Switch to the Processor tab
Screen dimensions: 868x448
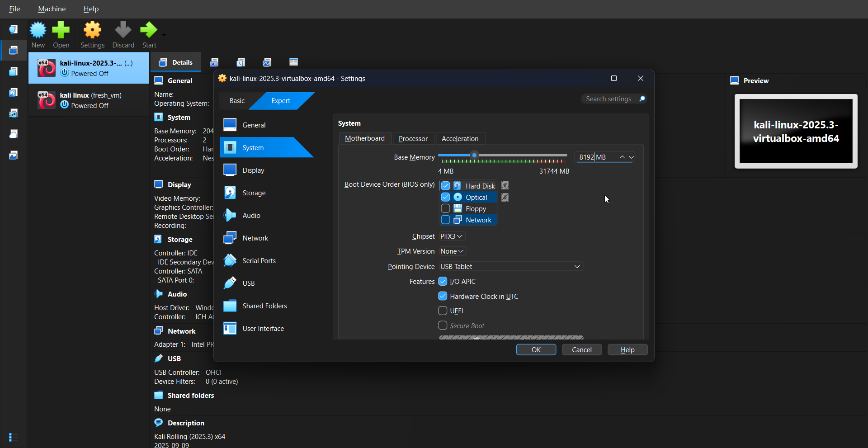(413, 139)
